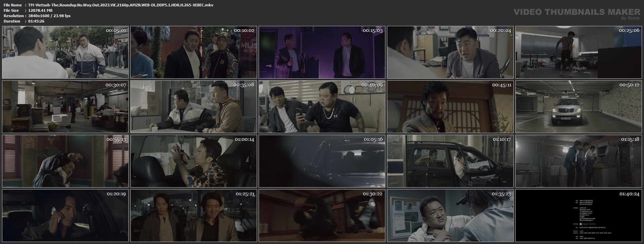Select the thumbnail timestamped 00:45:11
This screenshot has width=644, height=244.
[x=450, y=107]
